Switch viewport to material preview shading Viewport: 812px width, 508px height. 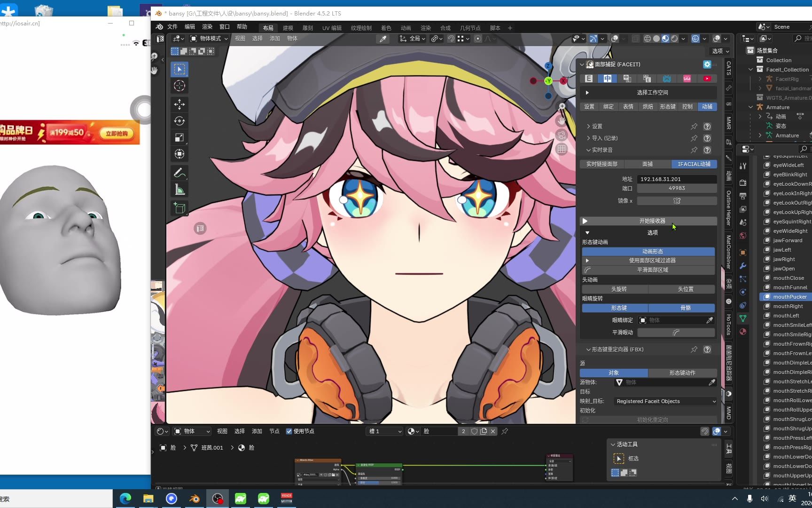pos(665,39)
